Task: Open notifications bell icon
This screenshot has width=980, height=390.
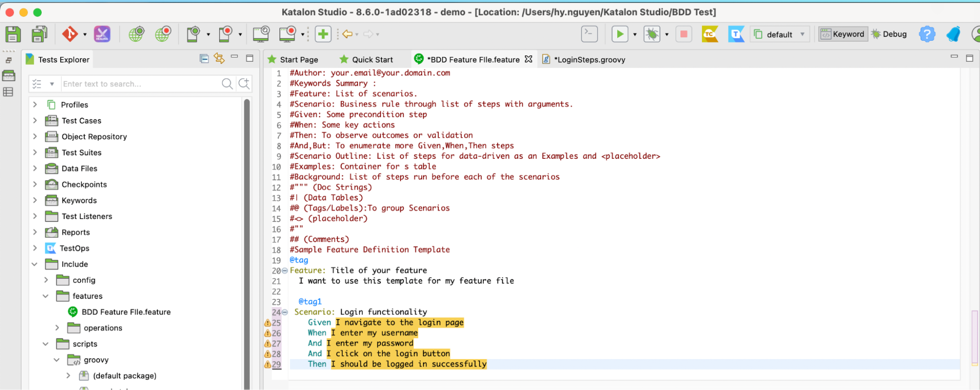Action: coord(954,34)
